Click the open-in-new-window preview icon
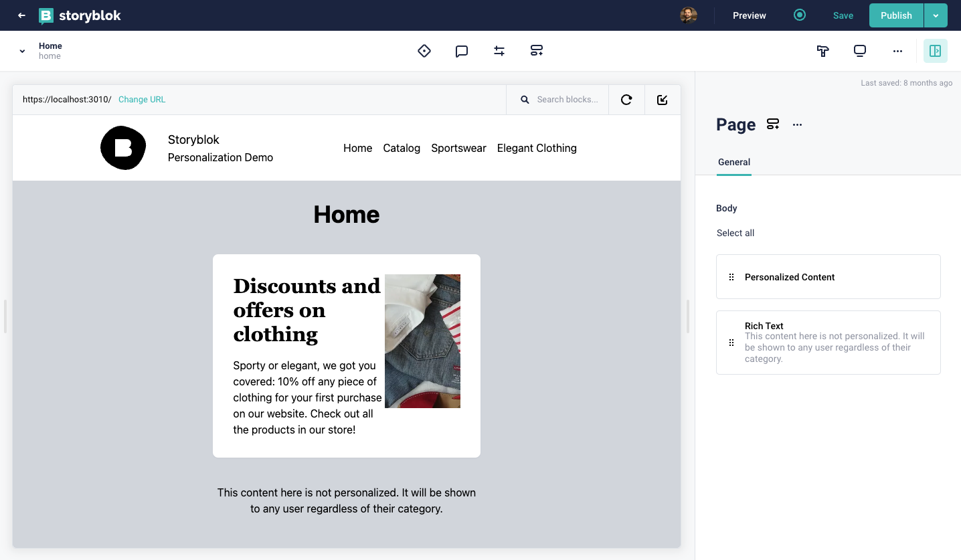Image resolution: width=961 pixels, height=560 pixels. pos(663,100)
